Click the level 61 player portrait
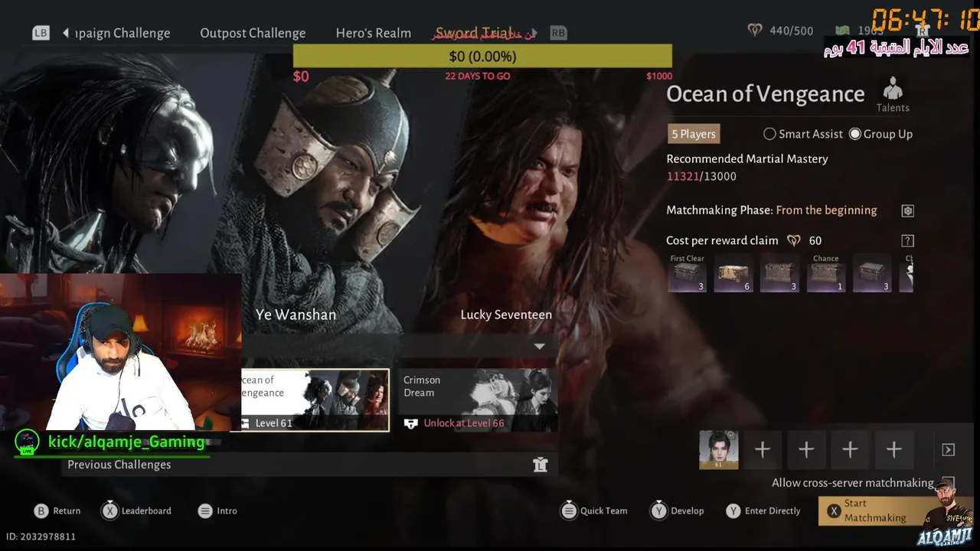The height and width of the screenshot is (551, 980). point(719,450)
